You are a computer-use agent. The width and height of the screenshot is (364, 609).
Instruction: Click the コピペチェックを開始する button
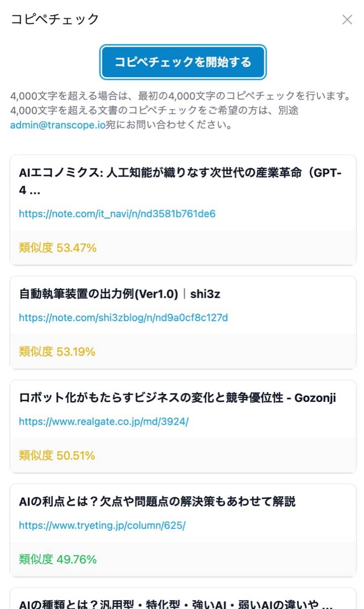(x=183, y=62)
